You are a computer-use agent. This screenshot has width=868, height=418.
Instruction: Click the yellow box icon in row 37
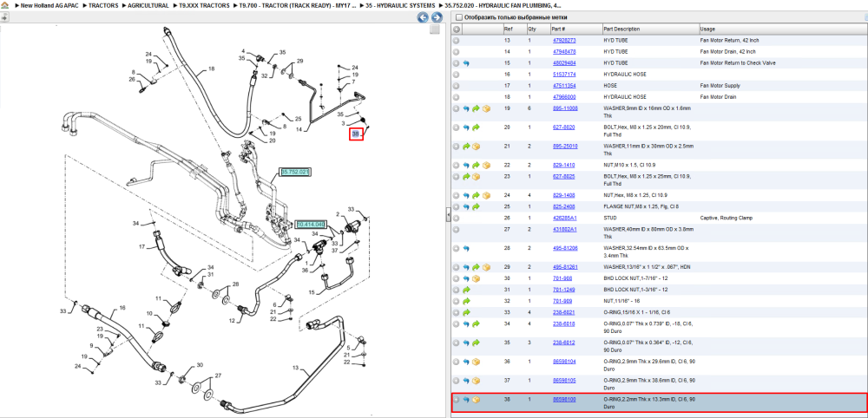(x=476, y=381)
